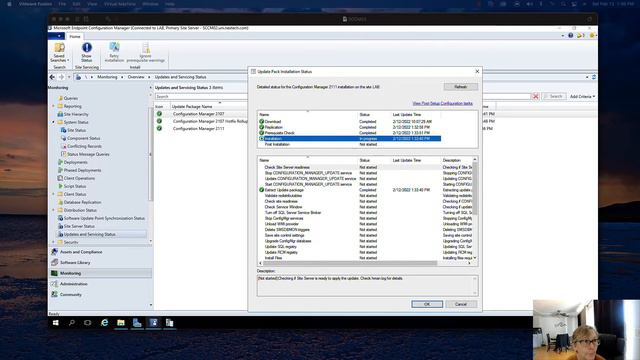This screenshot has height=360, width=640.
Task: Sort by Update Package Name column header
Action: pyautogui.click(x=192, y=107)
